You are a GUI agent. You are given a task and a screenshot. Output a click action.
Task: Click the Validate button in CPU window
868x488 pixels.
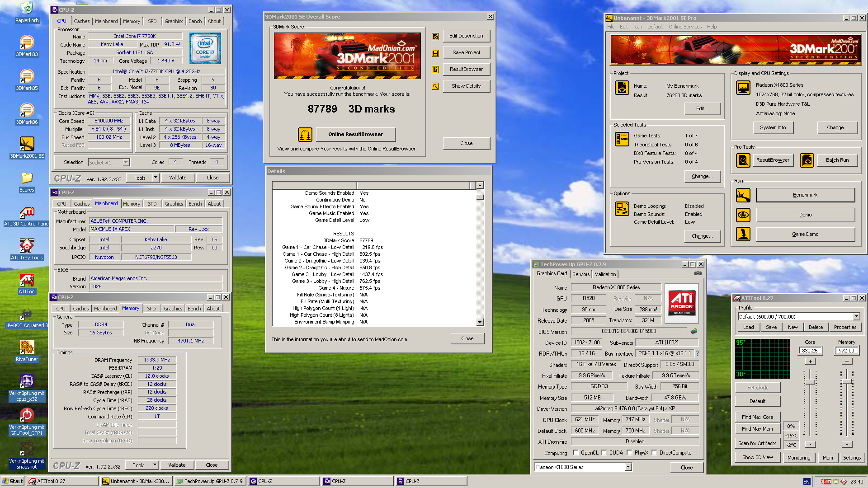(x=178, y=178)
